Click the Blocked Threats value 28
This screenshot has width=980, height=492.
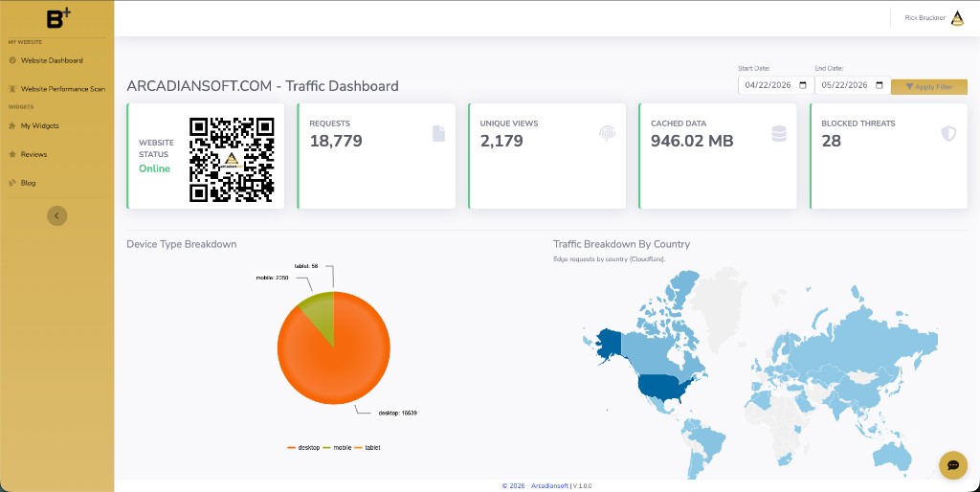[x=831, y=142]
